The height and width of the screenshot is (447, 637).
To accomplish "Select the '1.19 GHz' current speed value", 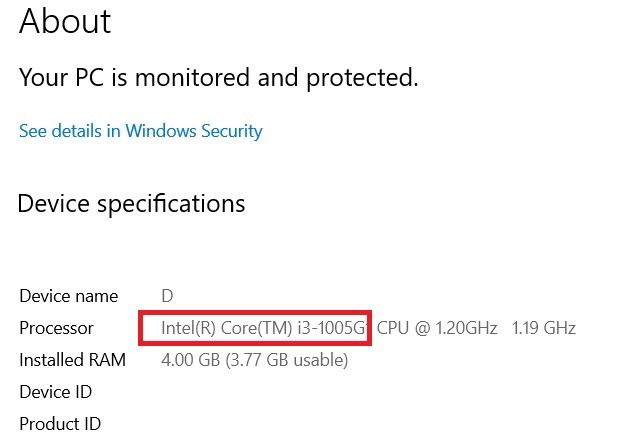I will (x=544, y=328).
